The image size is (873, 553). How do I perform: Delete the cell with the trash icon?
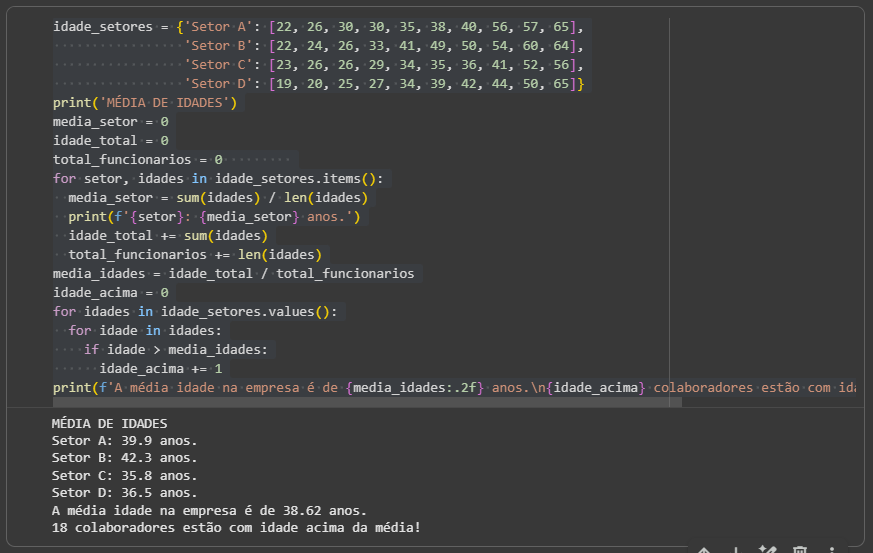point(800,549)
